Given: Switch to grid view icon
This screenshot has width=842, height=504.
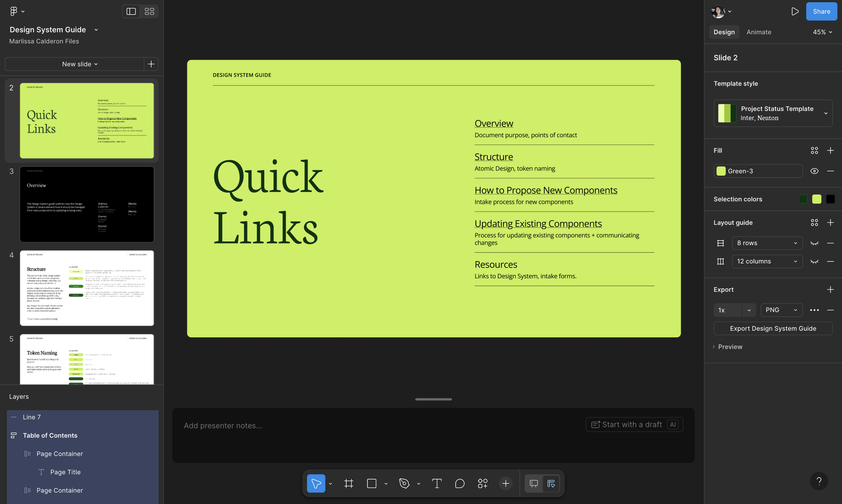Looking at the screenshot, I should point(149,11).
